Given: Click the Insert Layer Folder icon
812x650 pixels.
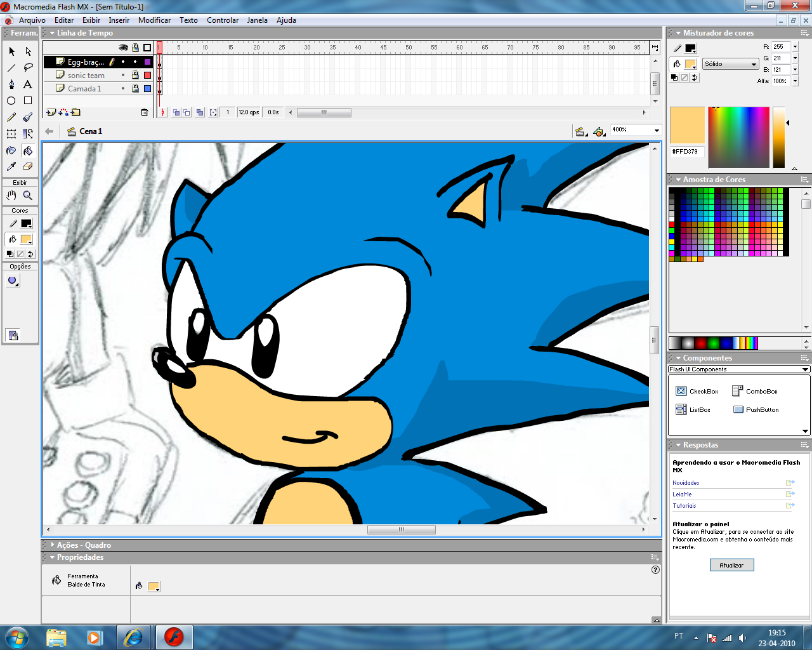Looking at the screenshot, I should point(75,112).
